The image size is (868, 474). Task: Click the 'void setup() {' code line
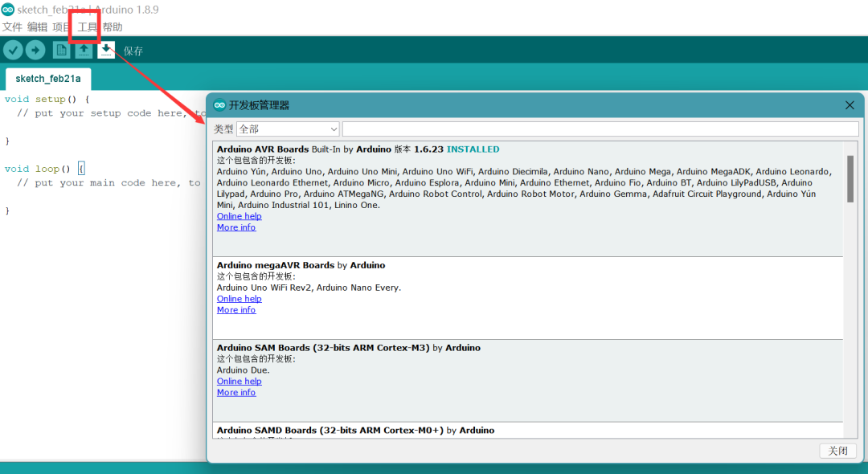[x=47, y=99]
